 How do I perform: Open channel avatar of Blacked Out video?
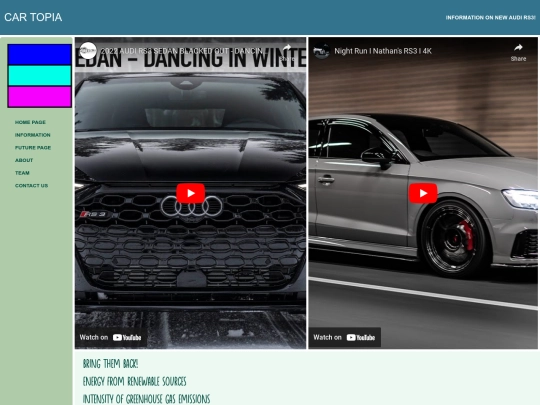coord(88,51)
